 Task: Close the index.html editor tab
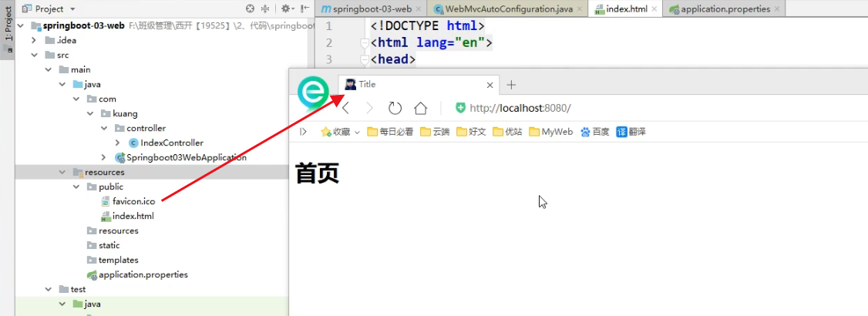coord(654,8)
